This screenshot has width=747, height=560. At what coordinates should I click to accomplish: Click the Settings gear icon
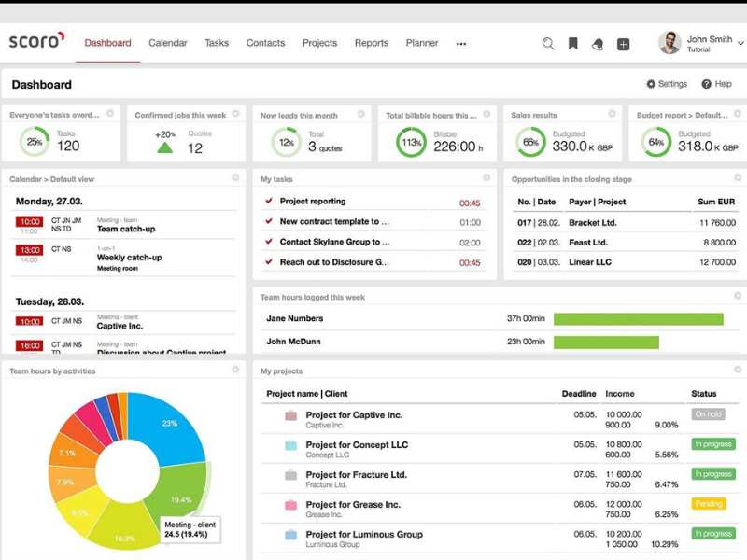(651, 84)
